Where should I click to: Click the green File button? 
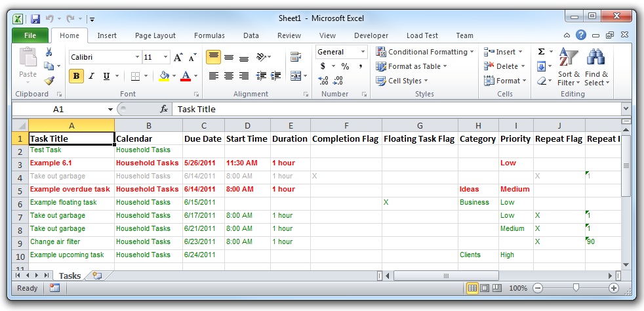pyautogui.click(x=30, y=35)
